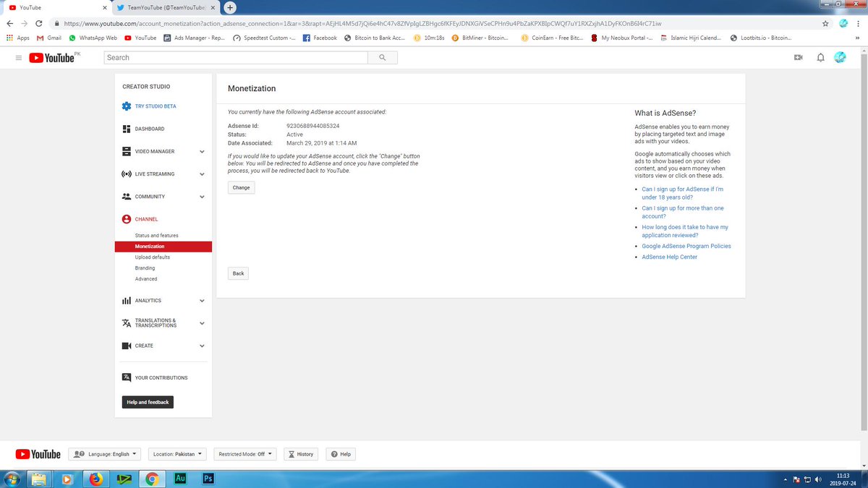The height and width of the screenshot is (488, 868).
Task: Click the Analytics bar chart icon
Action: pos(127,301)
